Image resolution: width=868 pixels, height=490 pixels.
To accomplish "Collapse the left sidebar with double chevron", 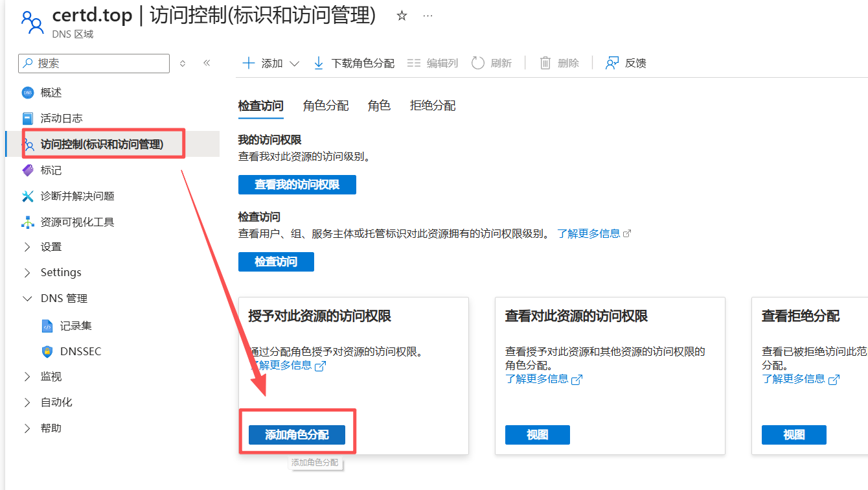I will point(207,63).
